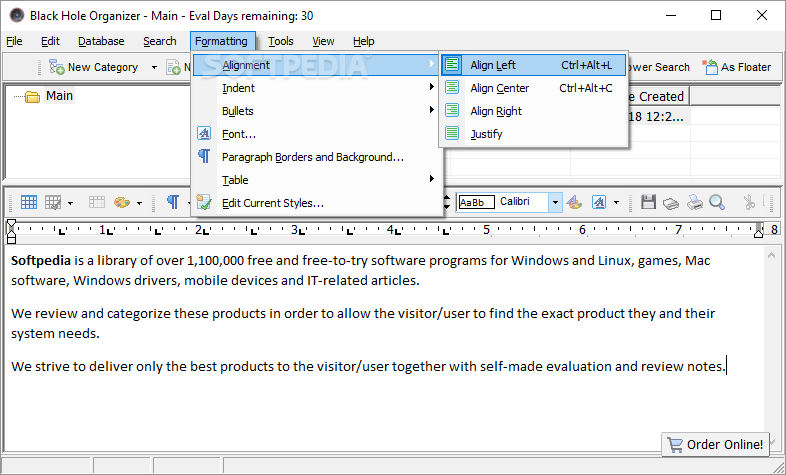This screenshot has width=786, height=475.
Task: Open Edit Current Styles...
Action: click(316, 203)
